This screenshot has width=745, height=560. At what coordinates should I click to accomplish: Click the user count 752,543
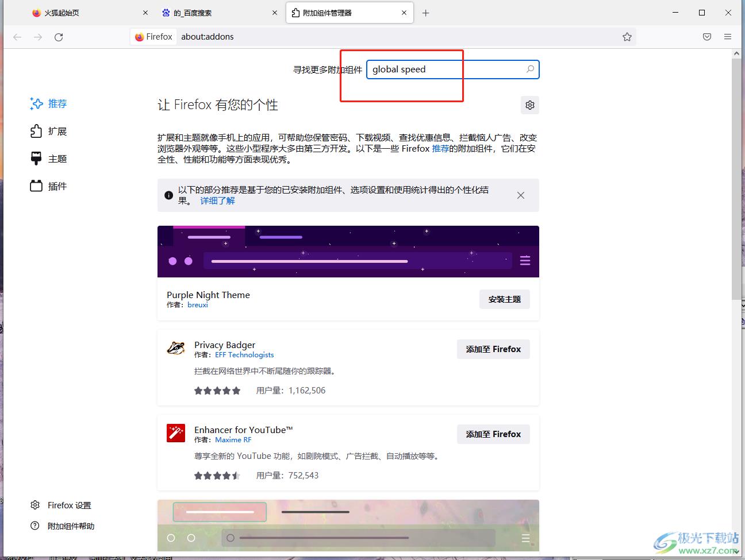coord(304,476)
